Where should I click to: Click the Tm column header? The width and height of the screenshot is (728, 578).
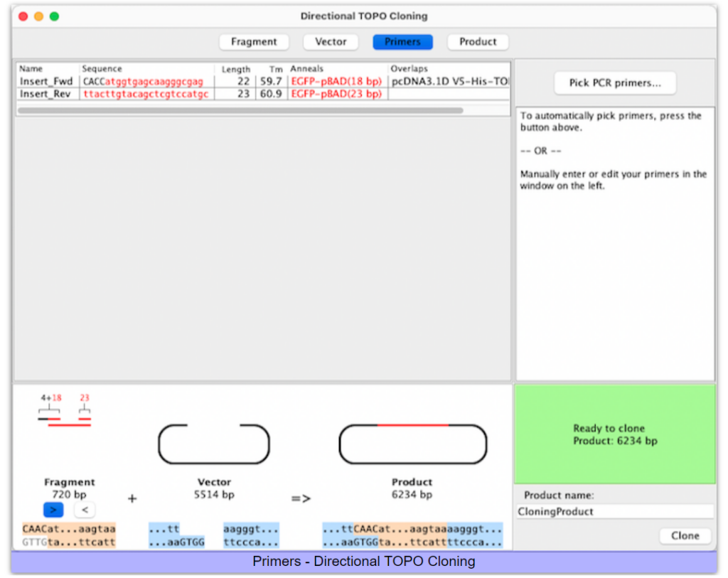click(276, 70)
